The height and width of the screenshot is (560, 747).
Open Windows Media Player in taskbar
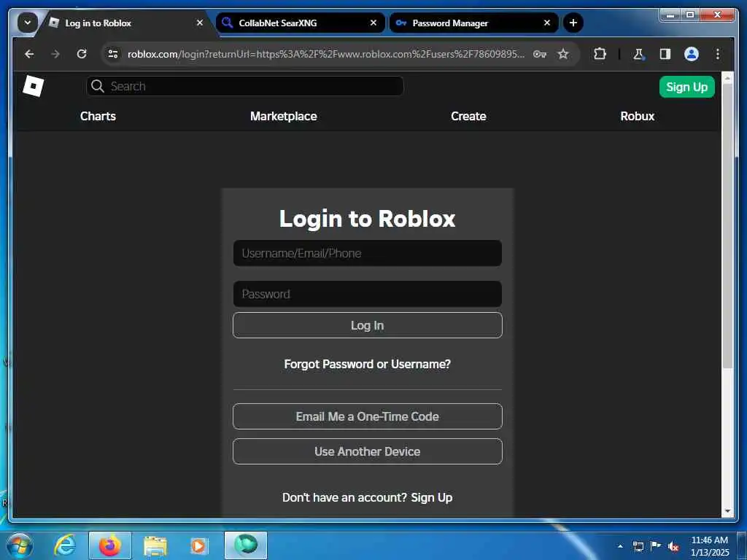click(x=199, y=546)
